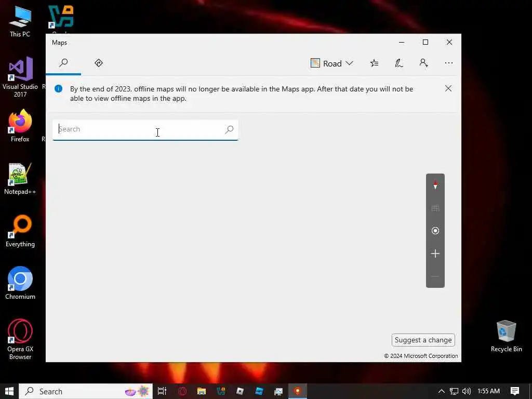Open the See more ellipsis menu
Viewport: 532px width, 399px height.
point(448,63)
